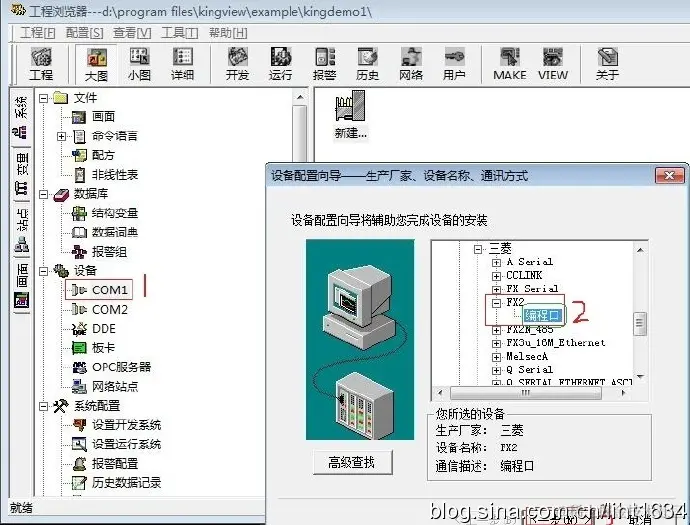Viewport: 690px width, 525px height.
Task: Click device list vertical scrollbar thumb
Action: click(640, 323)
